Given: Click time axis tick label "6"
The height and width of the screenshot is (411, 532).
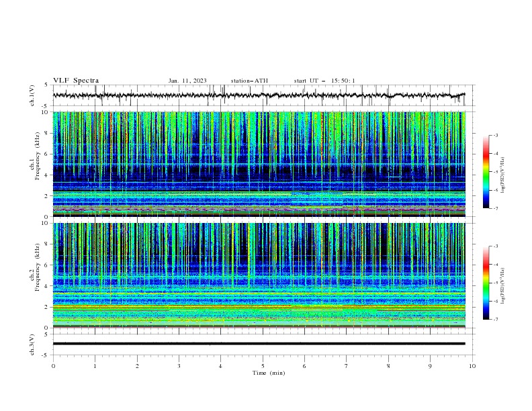Looking at the screenshot, I should point(304,366).
